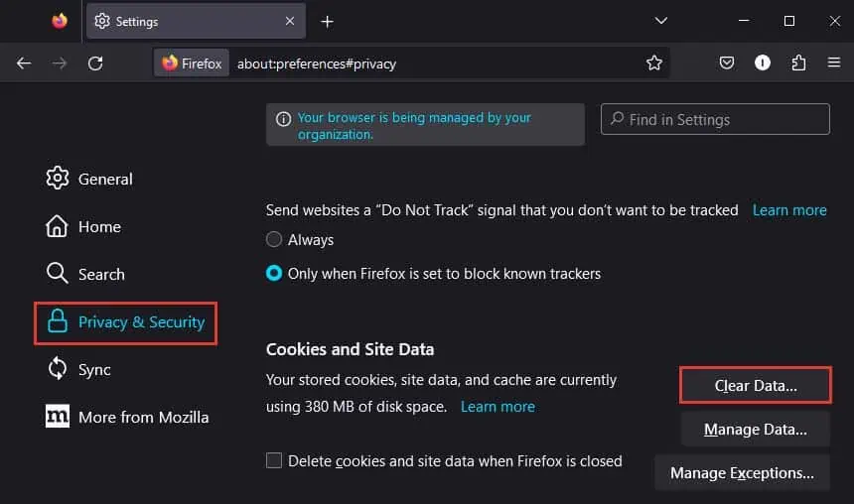Open the Firefox hamburger menu

coord(834,63)
